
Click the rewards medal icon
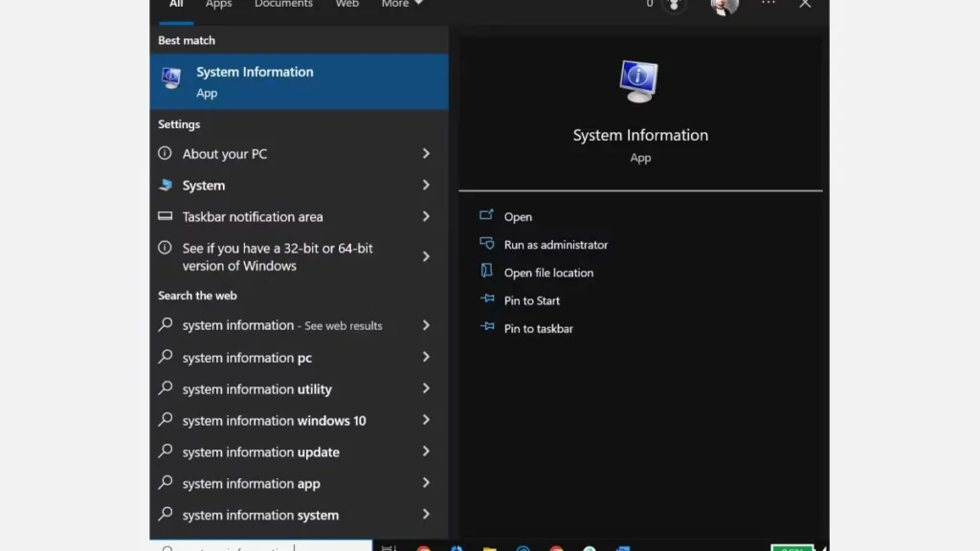tap(674, 5)
